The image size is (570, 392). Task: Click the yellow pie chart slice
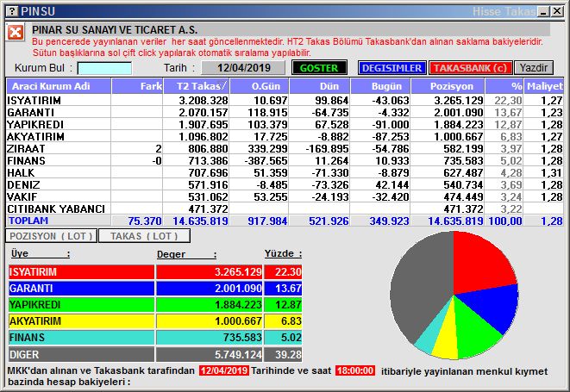(x=448, y=338)
